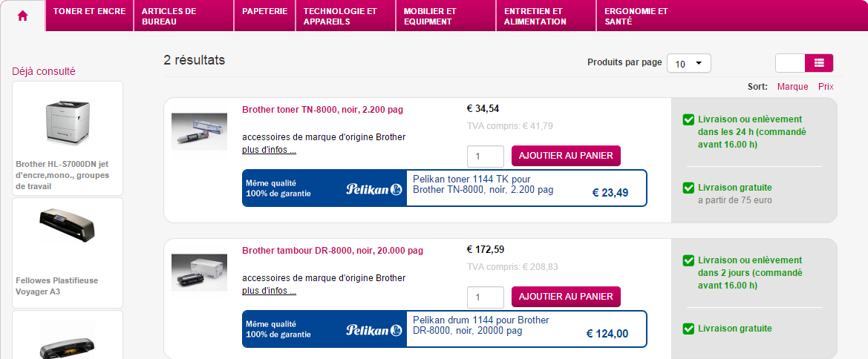Click the Pelikan logo in the TN-8000 offer
868x359 pixels.
373,189
